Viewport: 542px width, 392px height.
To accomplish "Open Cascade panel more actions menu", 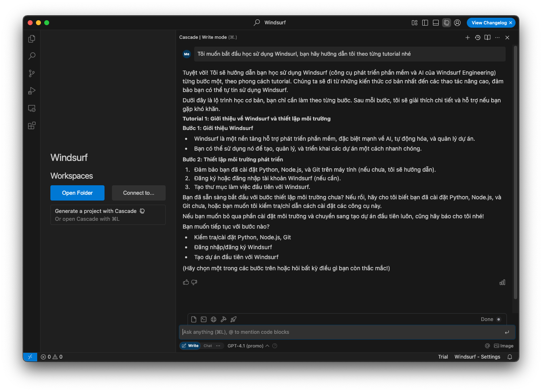I will (x=497, y=38).
